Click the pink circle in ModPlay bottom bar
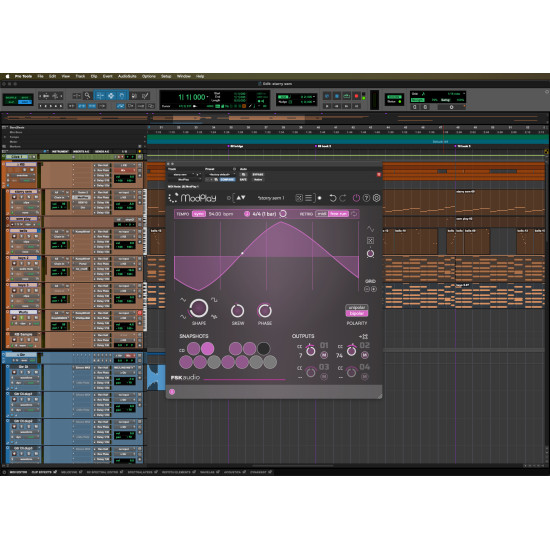Image resolution: width=550 pixels, height=550 pixels. [172, 392]
